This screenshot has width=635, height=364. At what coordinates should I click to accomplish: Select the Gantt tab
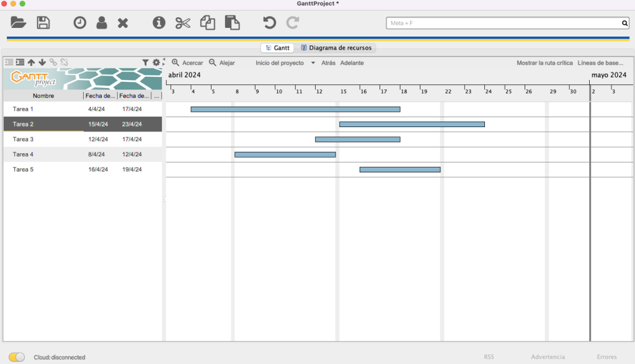(277, 48)
